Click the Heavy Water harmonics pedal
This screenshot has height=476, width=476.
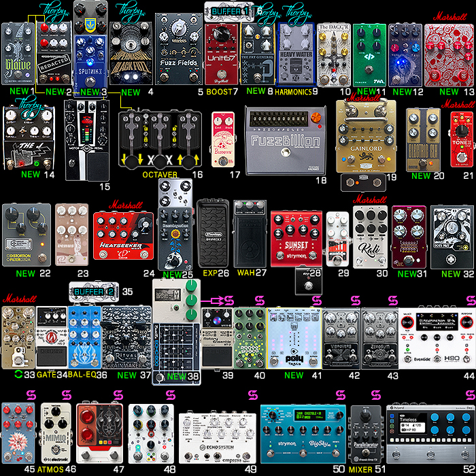(x=296, y=54)
